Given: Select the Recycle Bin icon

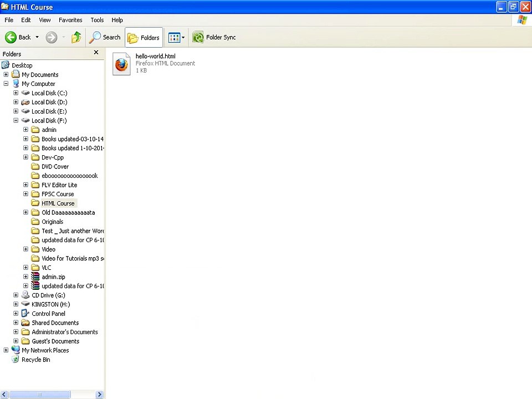Looking at the screenshot, I should 16,359.
